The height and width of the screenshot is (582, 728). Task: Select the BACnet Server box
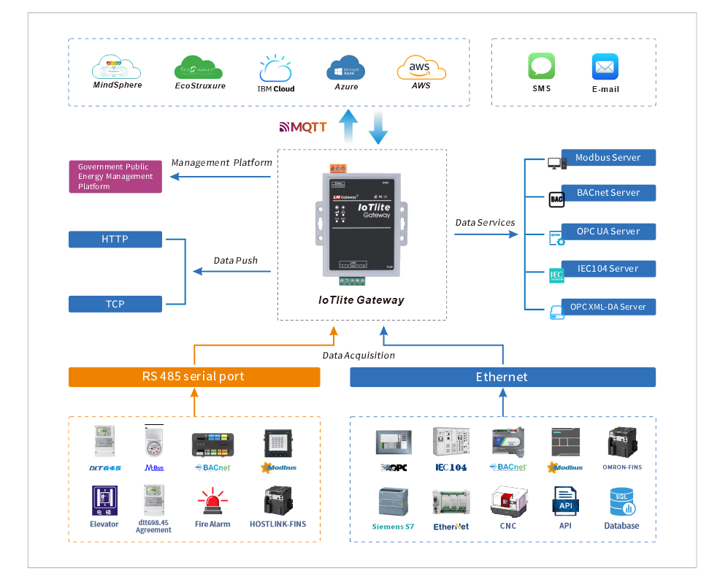[608, 193]
